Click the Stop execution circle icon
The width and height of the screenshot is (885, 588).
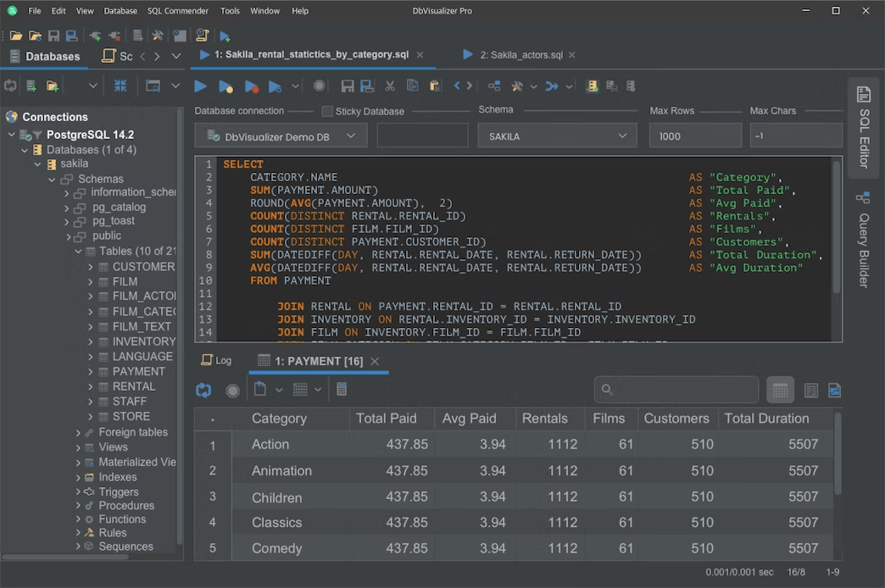(x=319, y=86)
